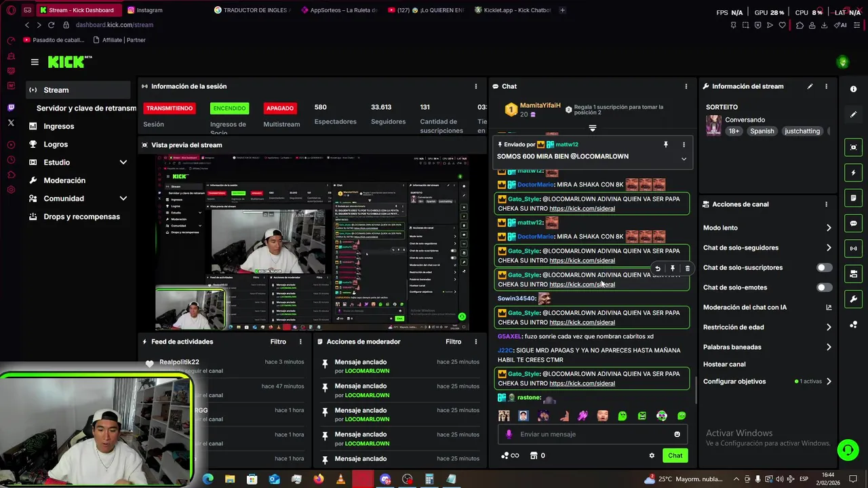Viewport: 868px width, 488px height.
Task: Unpin the pinned message with pin icon
Action: 665,144
